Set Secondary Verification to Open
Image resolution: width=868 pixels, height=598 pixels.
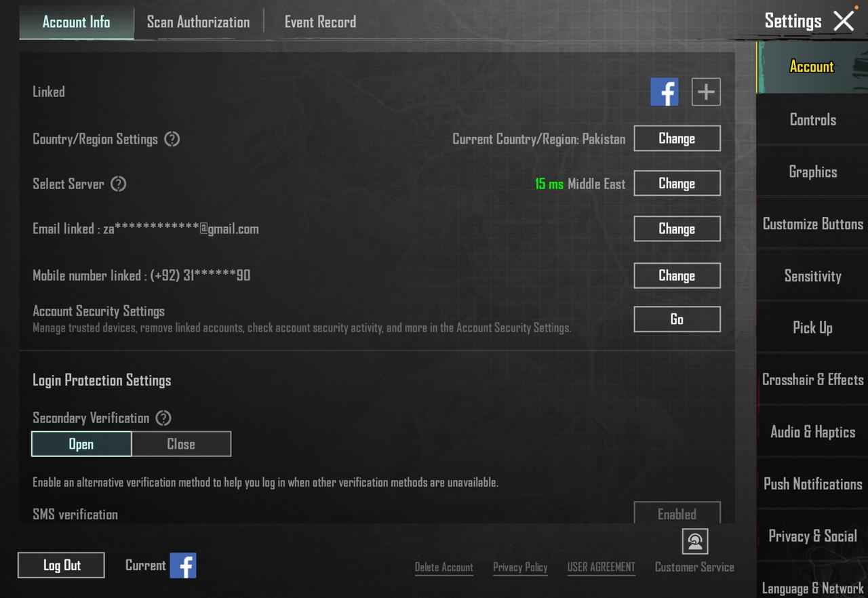(81, 444)
